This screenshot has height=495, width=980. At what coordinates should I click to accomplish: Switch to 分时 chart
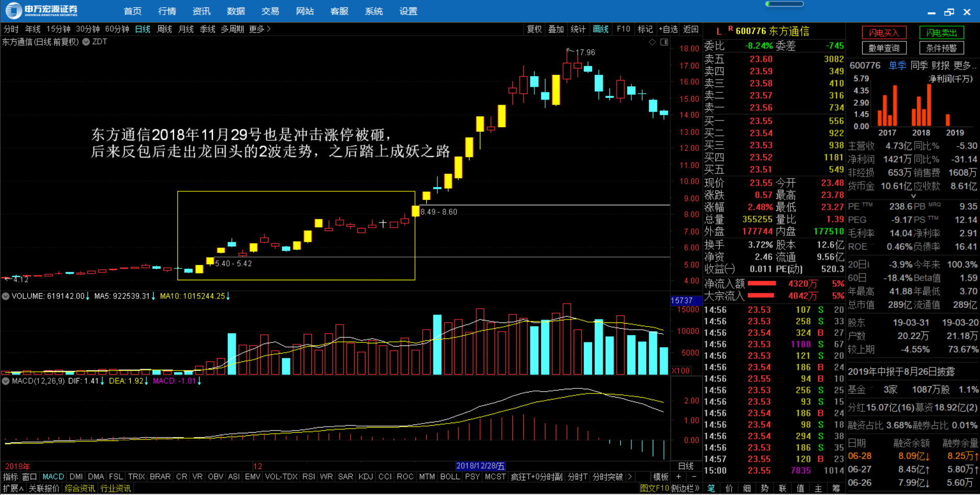(11, 29)
